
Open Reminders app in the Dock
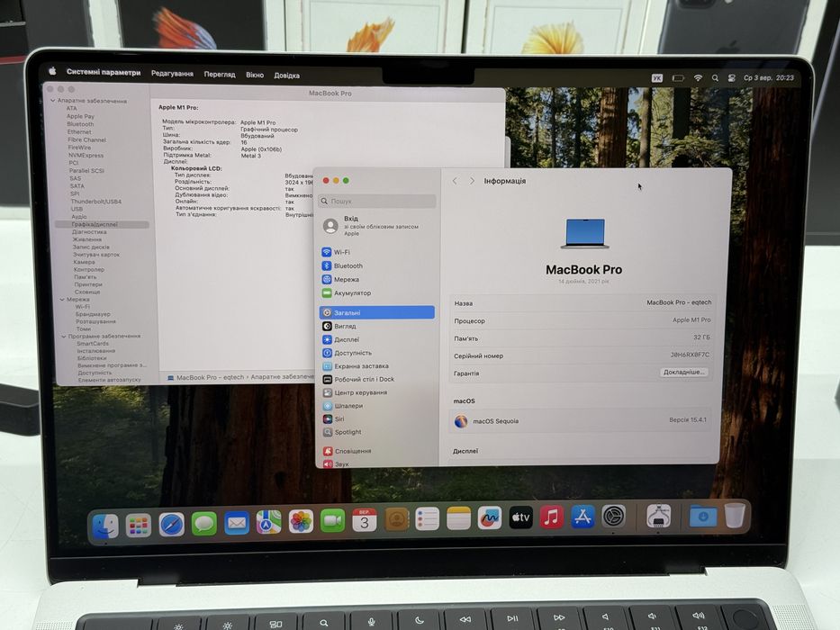[428, 519]
